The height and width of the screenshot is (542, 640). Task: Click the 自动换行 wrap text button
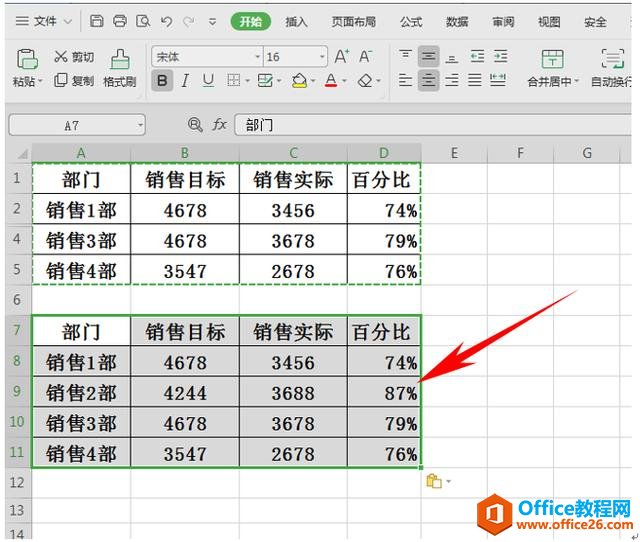[611, 68]
